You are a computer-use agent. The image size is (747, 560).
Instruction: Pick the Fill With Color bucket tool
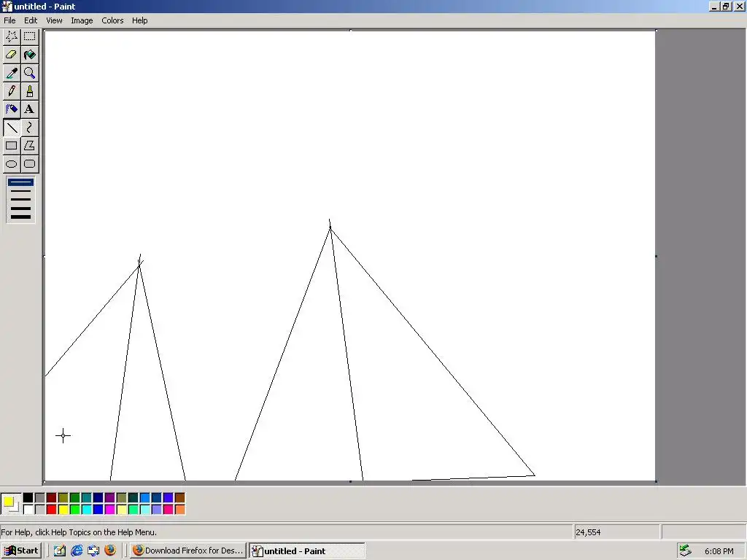click(x=29, y=55)
